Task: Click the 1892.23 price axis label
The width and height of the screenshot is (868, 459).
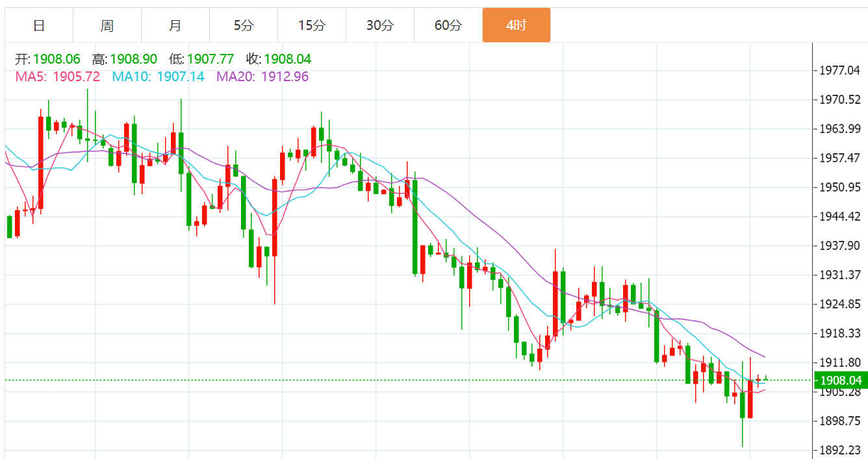Action: 841,450
